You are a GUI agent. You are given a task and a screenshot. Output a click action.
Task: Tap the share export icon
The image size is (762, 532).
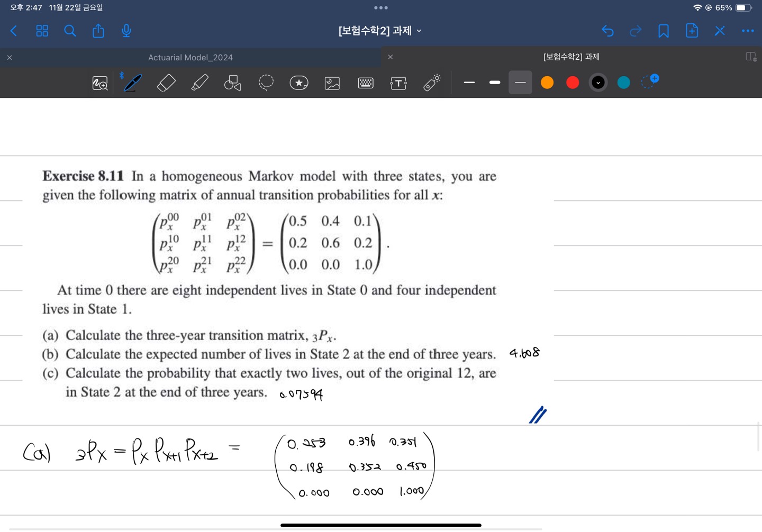pos(98,31)
